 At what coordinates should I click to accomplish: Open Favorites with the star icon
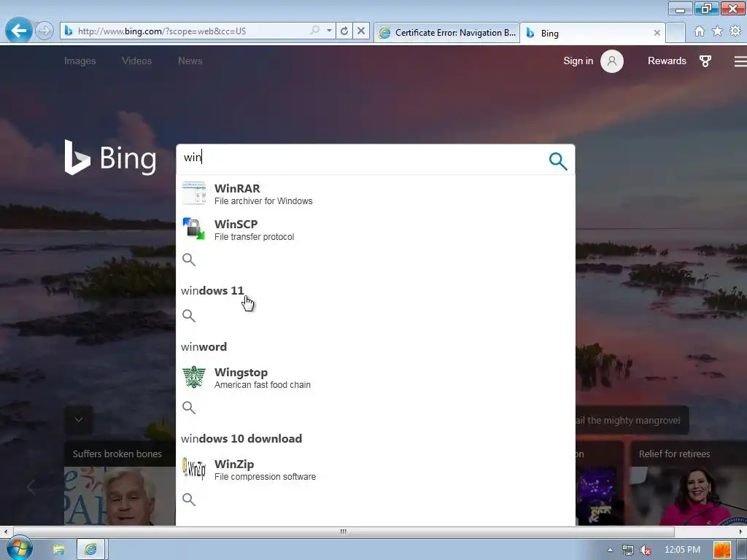(717, 31)
